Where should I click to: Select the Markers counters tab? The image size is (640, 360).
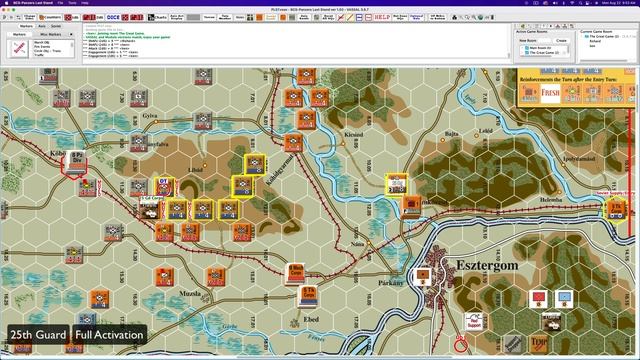point(26,26)
